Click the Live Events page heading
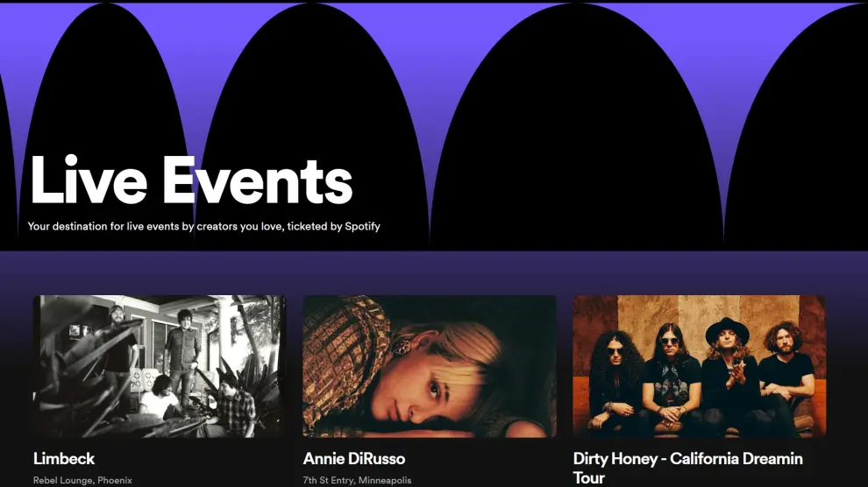Image resolution: width=868 pixels, height=487 pixels. (x=191, y=180)
